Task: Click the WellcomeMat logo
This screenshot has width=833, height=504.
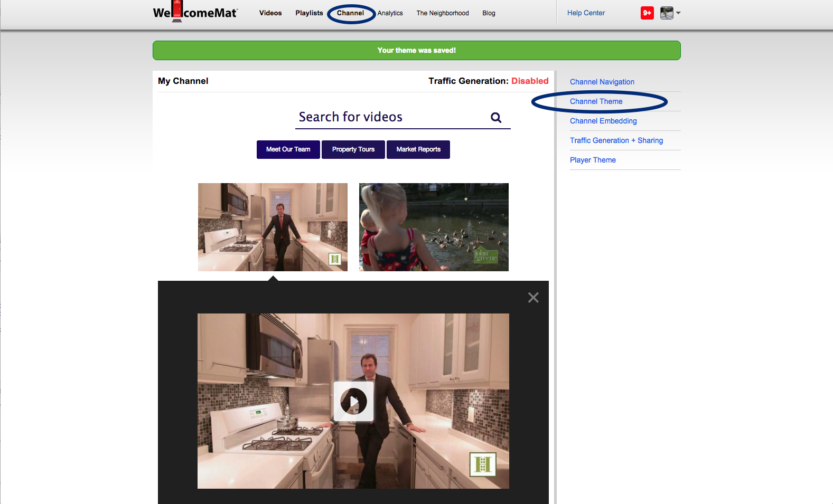Action: tap(195, 13)
